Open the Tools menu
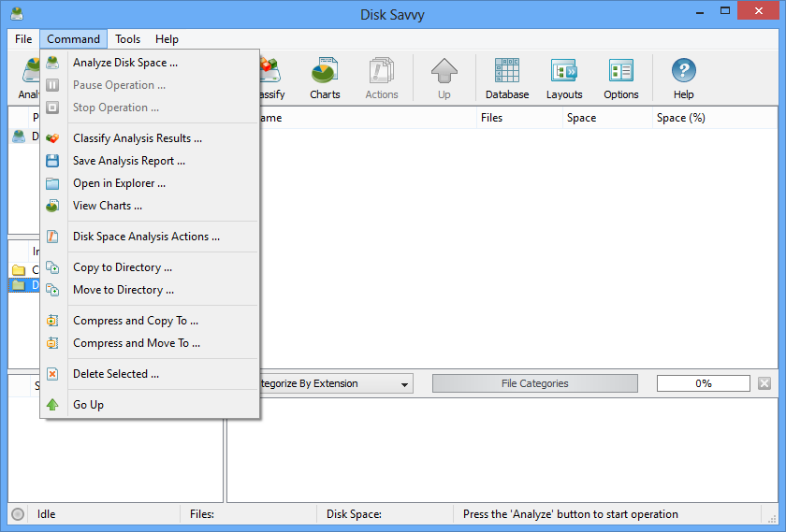786x532 pixels. (x=127, y=39)
